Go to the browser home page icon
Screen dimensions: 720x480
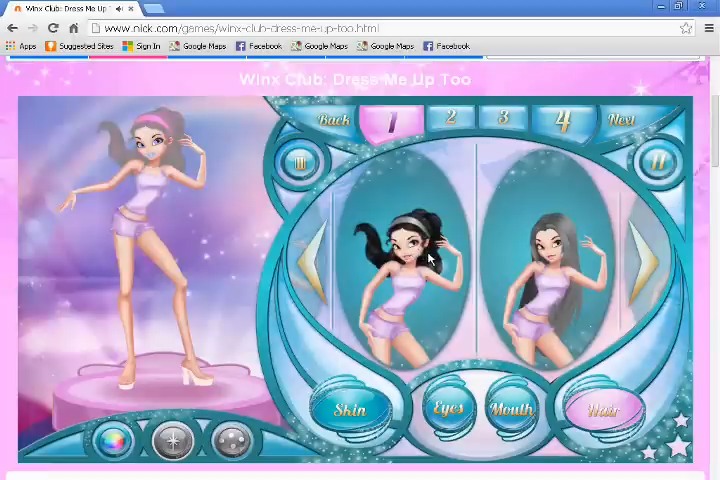(73, 28)
